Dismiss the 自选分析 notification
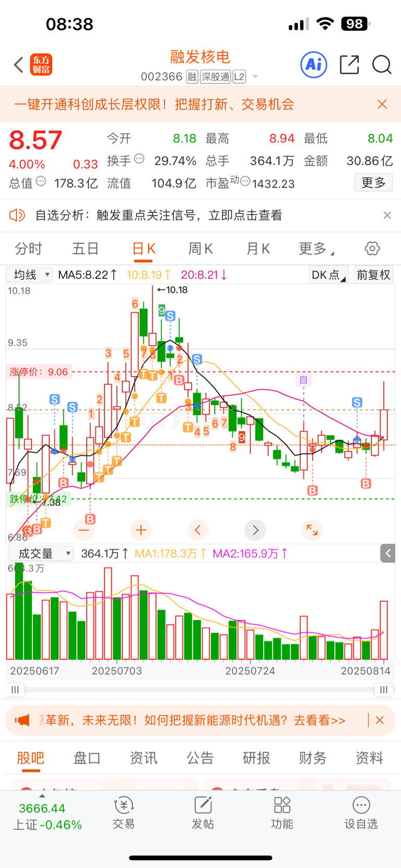 coord(387,215)
